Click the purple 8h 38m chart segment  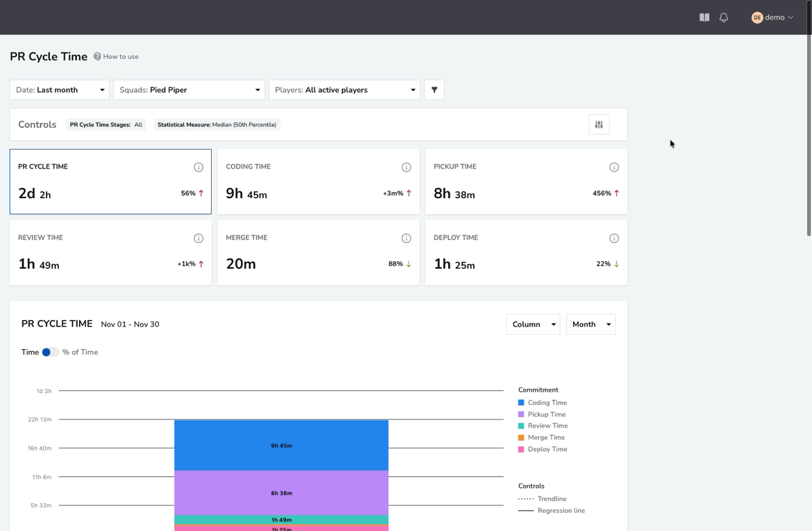[281, 493]
